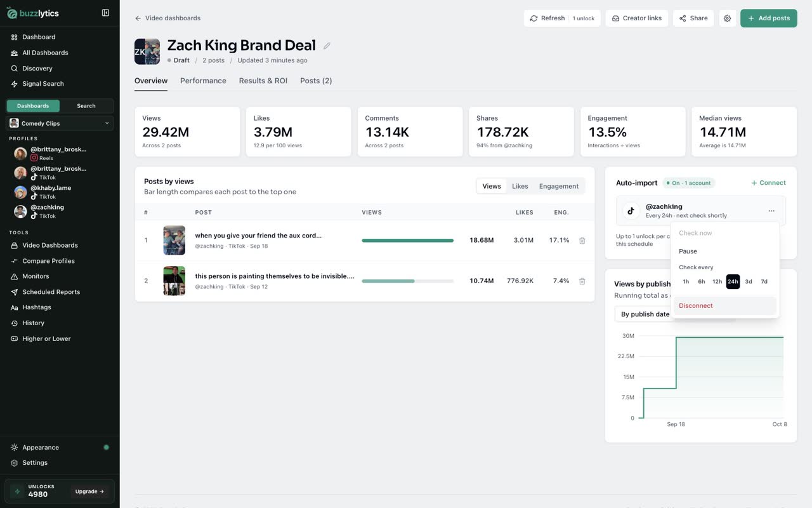Open the Results & ROI tab
This screenshot has width=812, height=508.
[x=263, y=81]
